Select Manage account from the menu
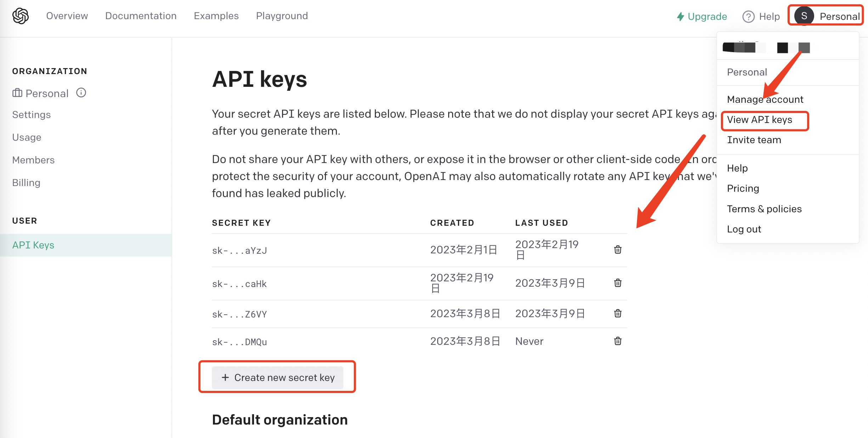Viewport: 868px width, 438px height. coord(765,99)
